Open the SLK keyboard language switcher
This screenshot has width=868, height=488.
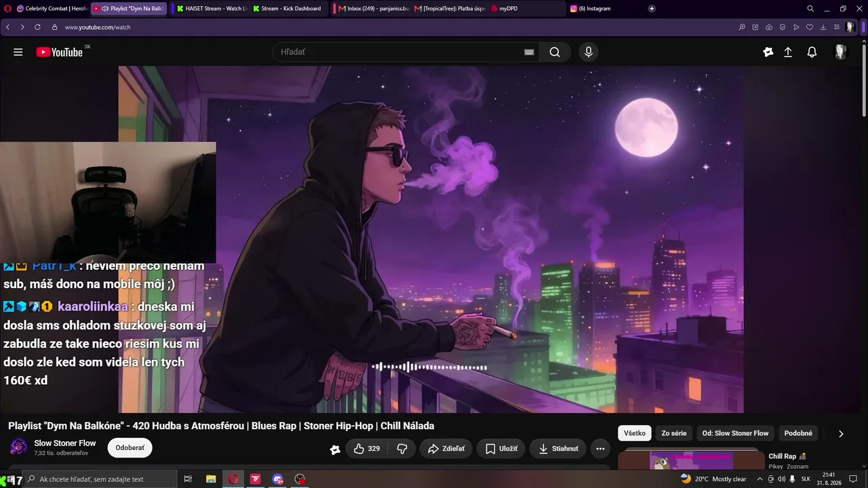(x=806, y=479)
